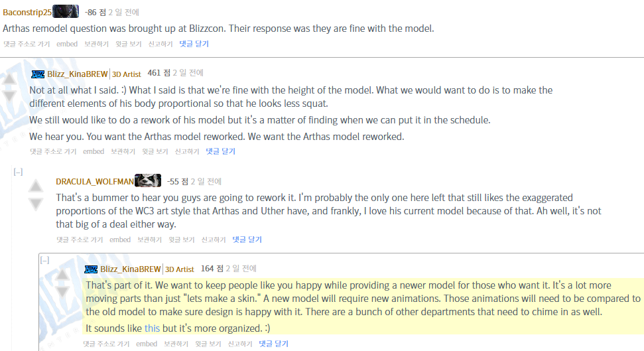Collapse the highlighted Blizz_KinaBREW reply
The image size is (644, 351).
tap(44, 260)
